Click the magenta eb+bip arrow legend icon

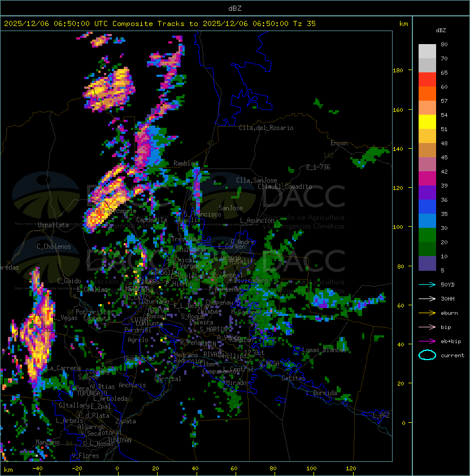427,341
